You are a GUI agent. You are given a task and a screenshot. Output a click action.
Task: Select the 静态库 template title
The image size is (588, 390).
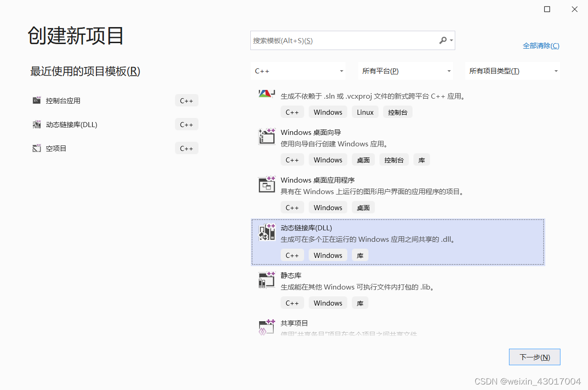pyautogui.click(x=291, y=275)
